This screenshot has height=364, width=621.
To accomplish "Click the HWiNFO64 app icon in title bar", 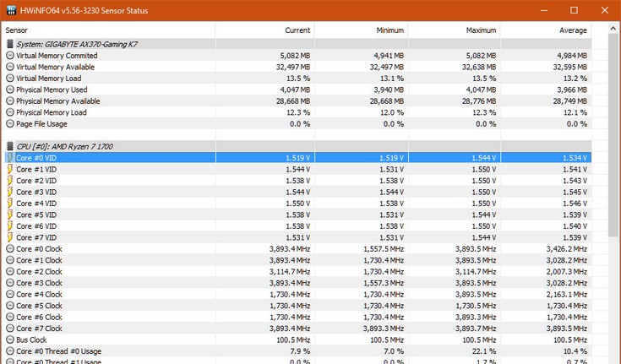I will point(9,9).
